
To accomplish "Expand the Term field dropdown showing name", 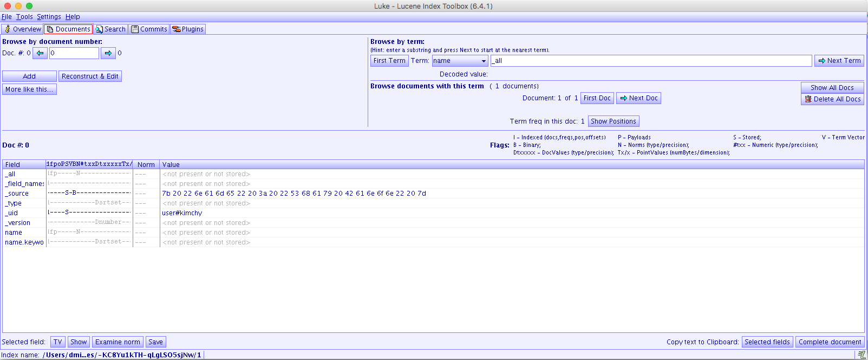I will click(x=460, y=61).
